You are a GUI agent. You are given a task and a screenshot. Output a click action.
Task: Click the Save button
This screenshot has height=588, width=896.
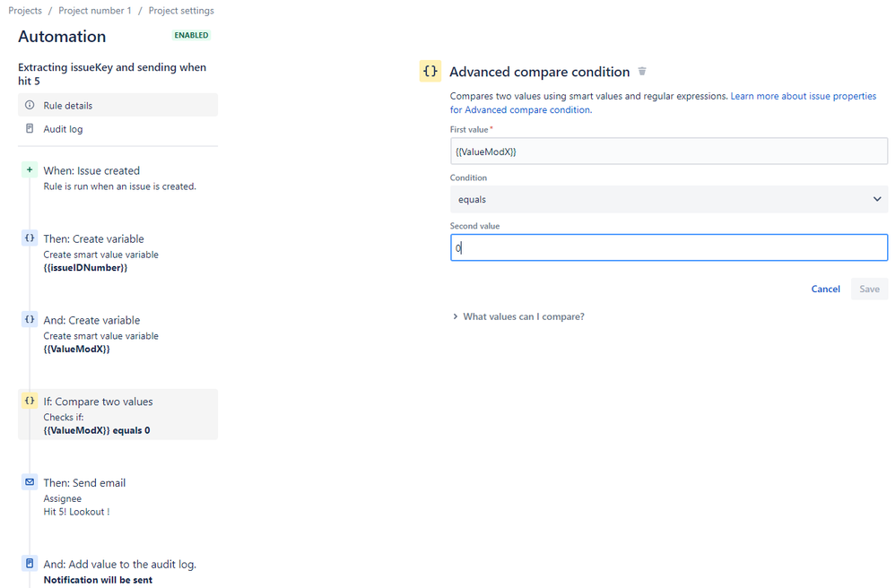pyautogui.click(x=869, y=289)
